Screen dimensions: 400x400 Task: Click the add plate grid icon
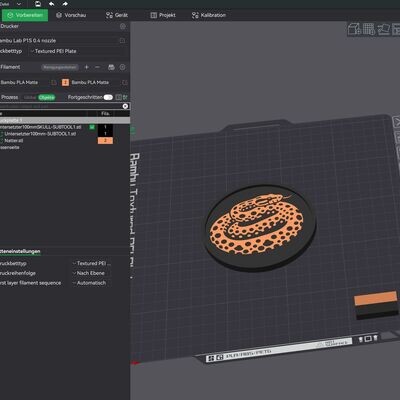pos(369,29)
